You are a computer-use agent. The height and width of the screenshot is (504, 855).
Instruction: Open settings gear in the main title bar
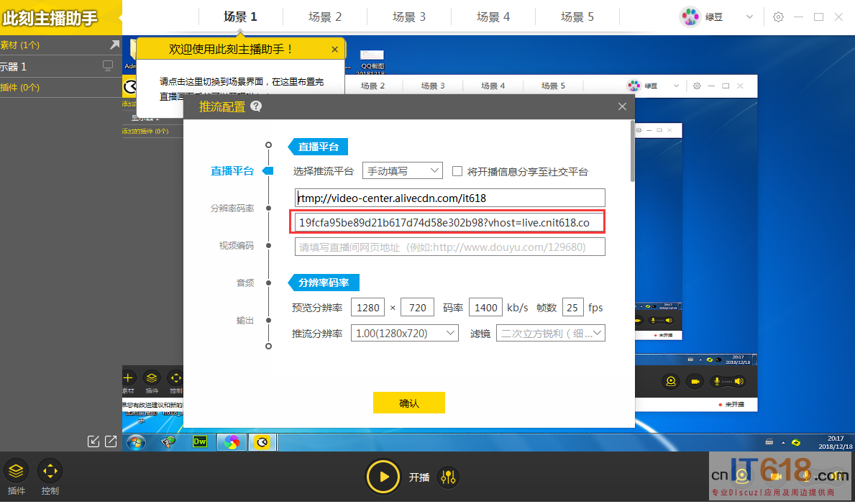click(x=778, y=17)
